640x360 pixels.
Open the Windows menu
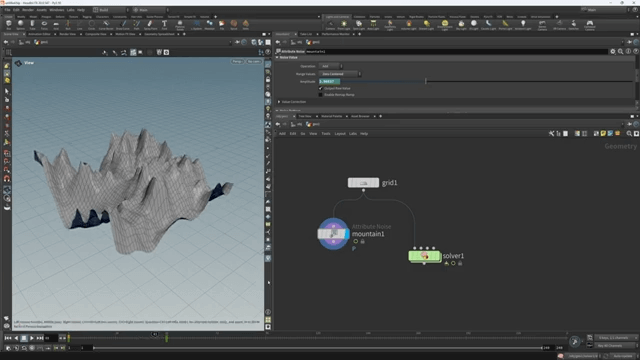click(x=56, y=10)
